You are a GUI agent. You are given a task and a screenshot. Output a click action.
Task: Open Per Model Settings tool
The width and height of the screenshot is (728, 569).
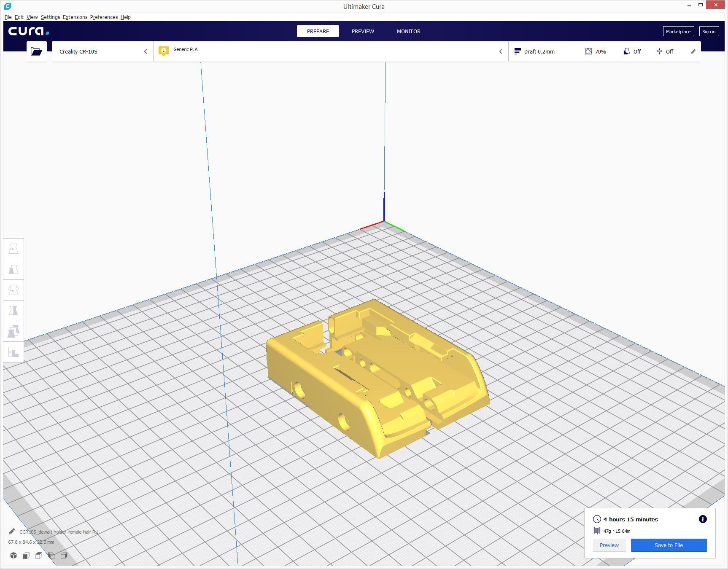(x=13, y=331)
